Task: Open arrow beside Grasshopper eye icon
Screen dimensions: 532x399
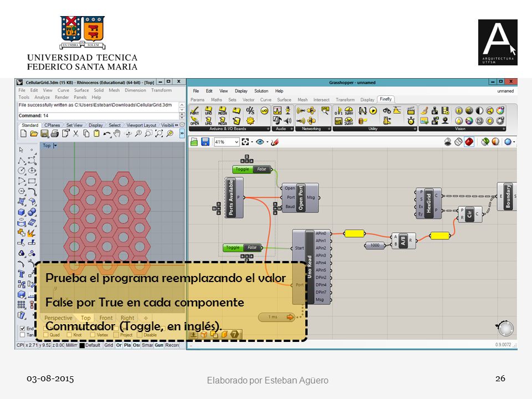Action: pyautogui.click(x=267, y=142)
